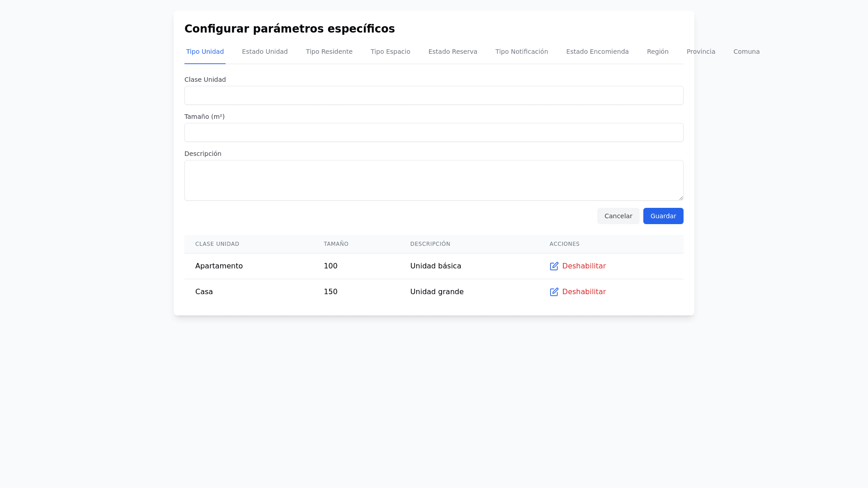Click the Tamaño (m²) input field

pyautogui.click(x=434, y=132)
